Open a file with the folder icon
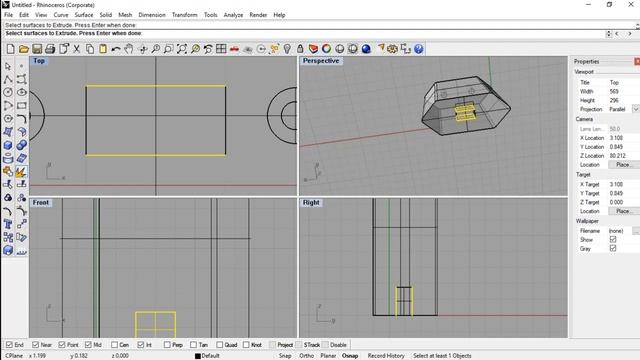The height and width of the screenshot is (360, 640). 24,49
